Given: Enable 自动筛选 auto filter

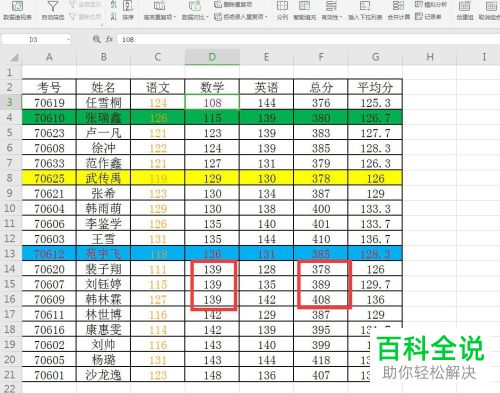Looking at the screenshot, I should tap(53, 10).
